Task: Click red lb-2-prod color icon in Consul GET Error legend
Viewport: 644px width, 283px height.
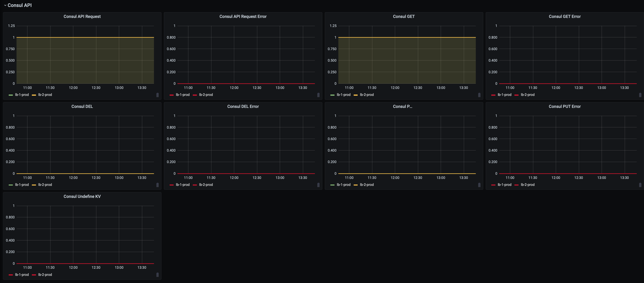Action: pos(516,95)
